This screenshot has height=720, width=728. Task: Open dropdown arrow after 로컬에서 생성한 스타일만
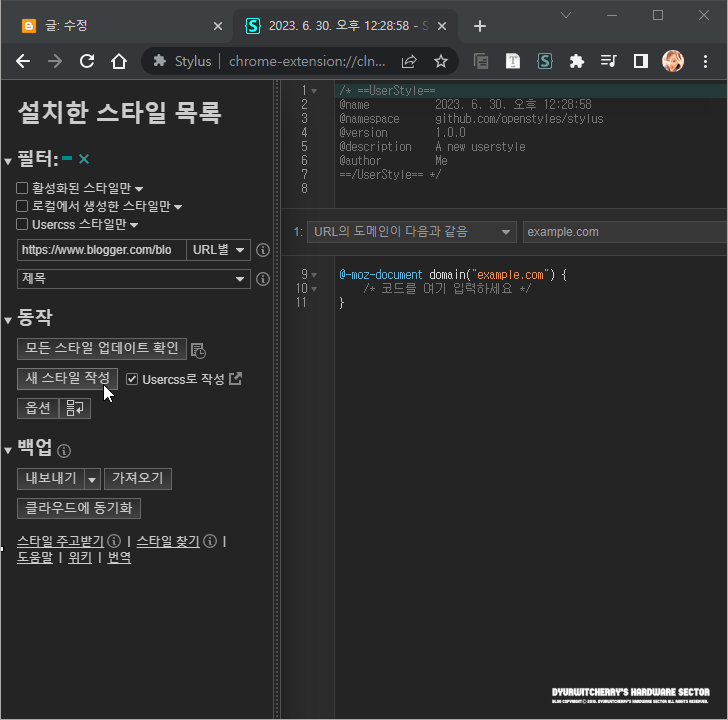click(x=178, y=207)
